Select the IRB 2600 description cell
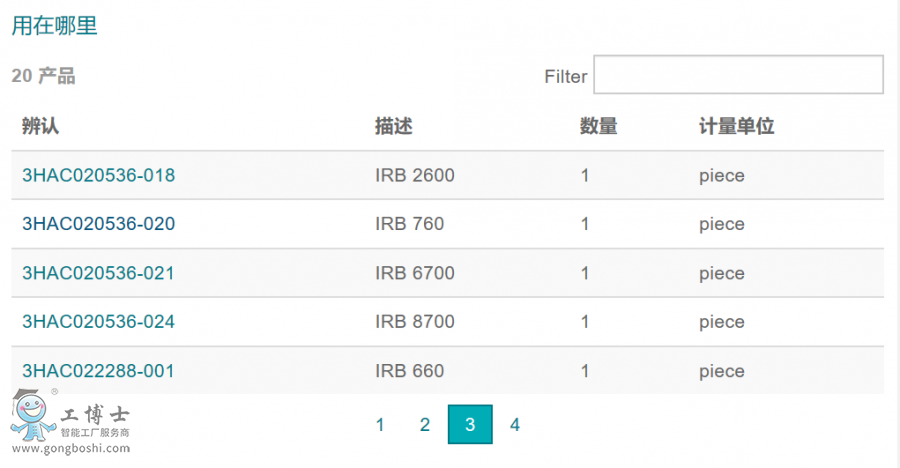 [415, 176]
